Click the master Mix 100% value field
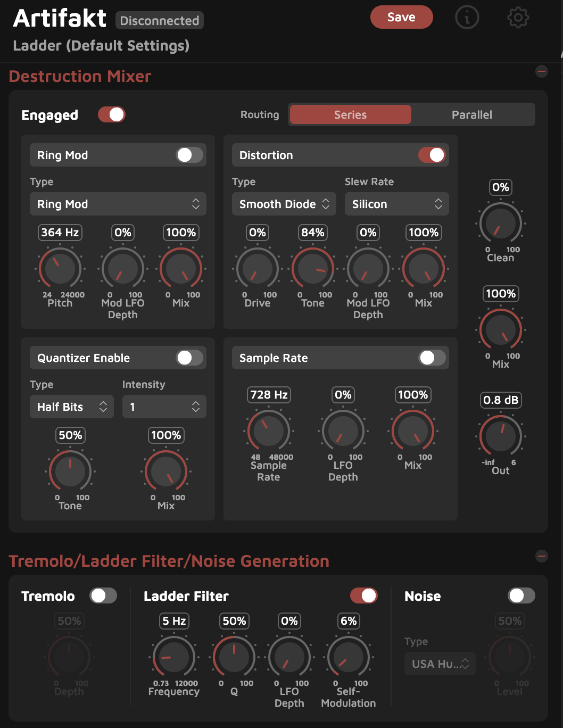Screen dimensions: 563x728 [x=501, y=294]
